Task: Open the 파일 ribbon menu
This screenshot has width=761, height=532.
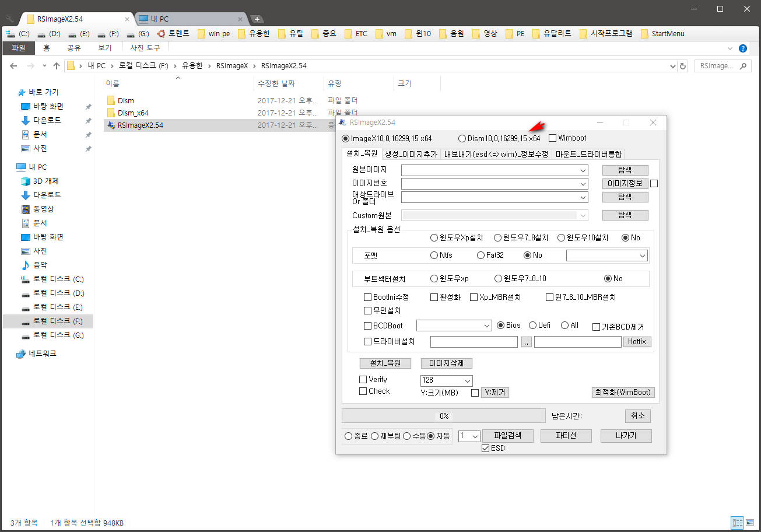Action: tap(18, 48)
